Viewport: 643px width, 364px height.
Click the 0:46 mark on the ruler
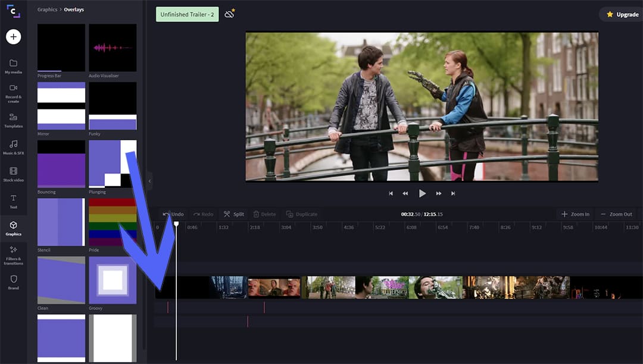coord(192,227)
